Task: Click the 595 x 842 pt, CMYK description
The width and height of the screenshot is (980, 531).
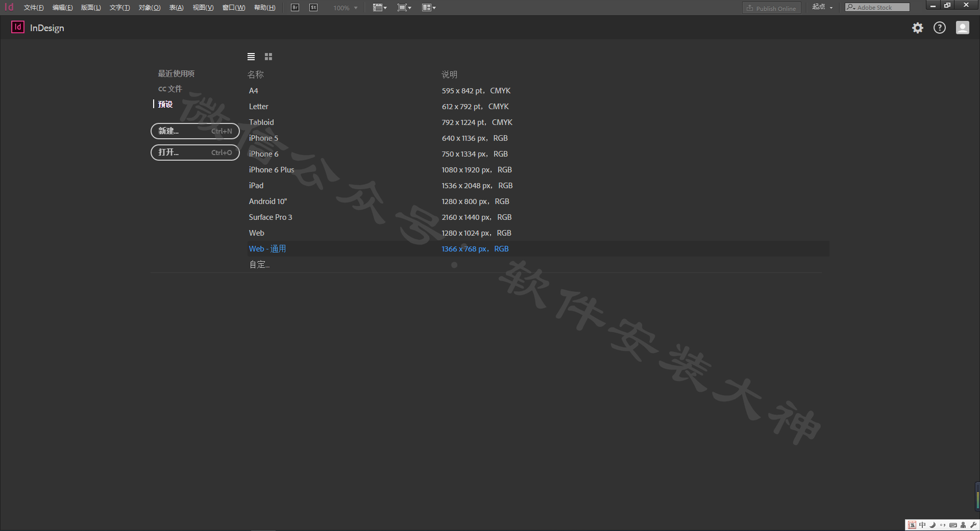Action: click(x=476, y=91)
